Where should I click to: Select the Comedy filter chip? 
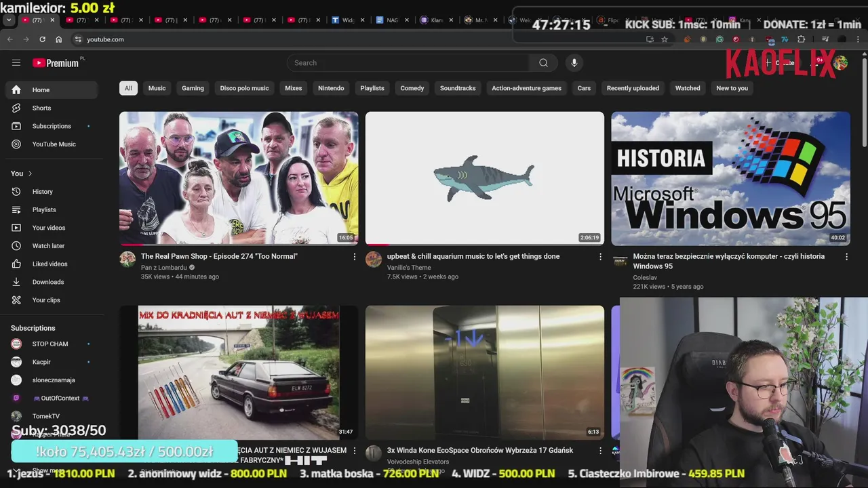[x=412, y=88]
